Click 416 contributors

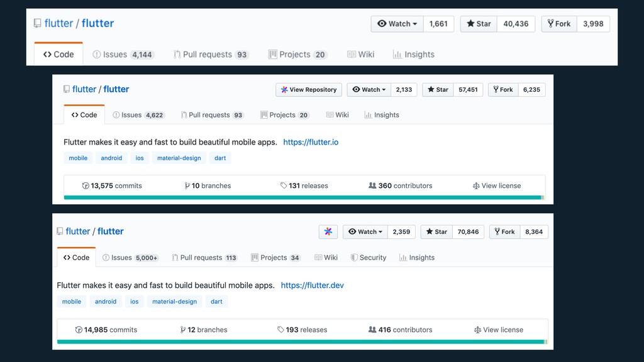[x=401, y=329]
